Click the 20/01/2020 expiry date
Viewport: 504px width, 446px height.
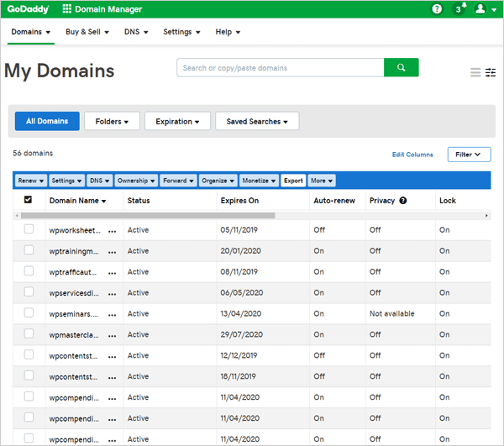240,250
